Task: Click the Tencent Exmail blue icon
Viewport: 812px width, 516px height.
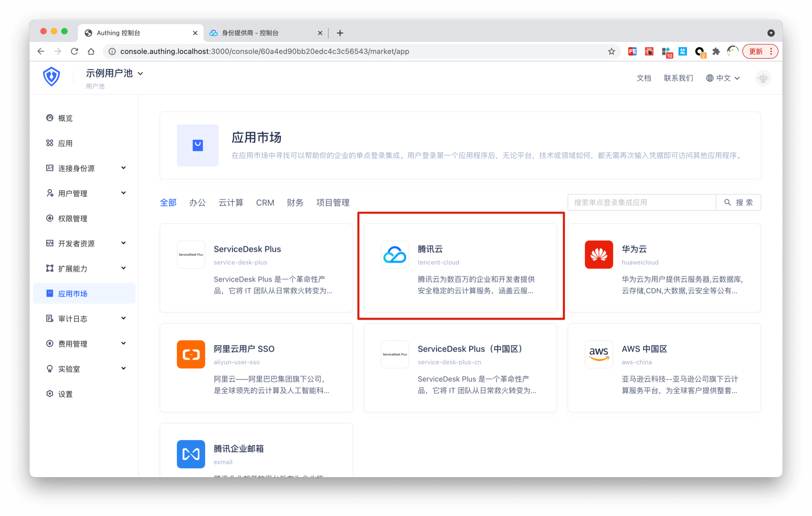Action: coord(191,454)
